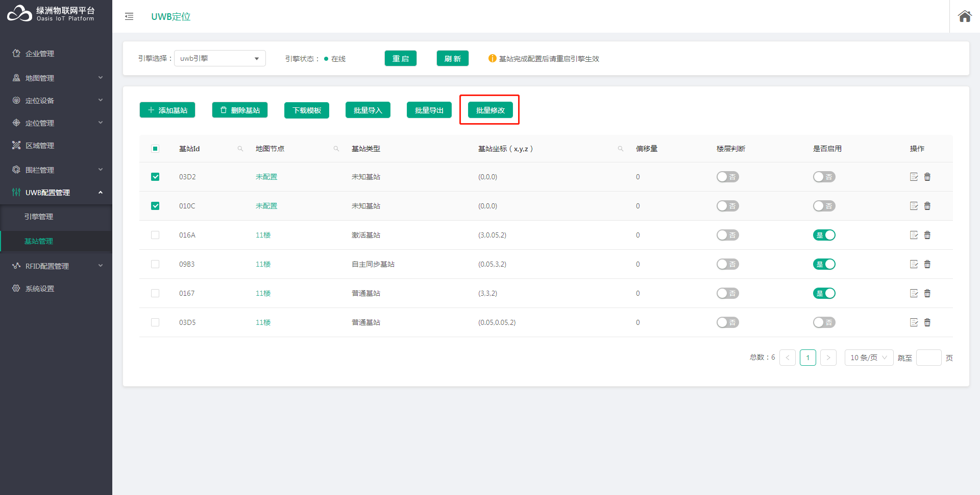Expand the 地图管理 sidebar menu
Image resolution: width=980 pixels, height=495 pixels.
tap(56, 78)
